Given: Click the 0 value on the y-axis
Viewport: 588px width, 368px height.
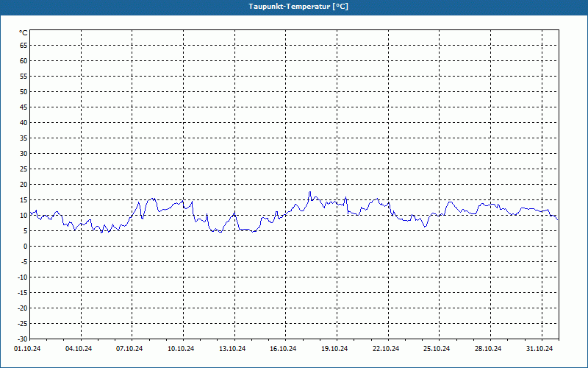Looking at the screenshot, I should pyautogui.click(x=26, y=247).
